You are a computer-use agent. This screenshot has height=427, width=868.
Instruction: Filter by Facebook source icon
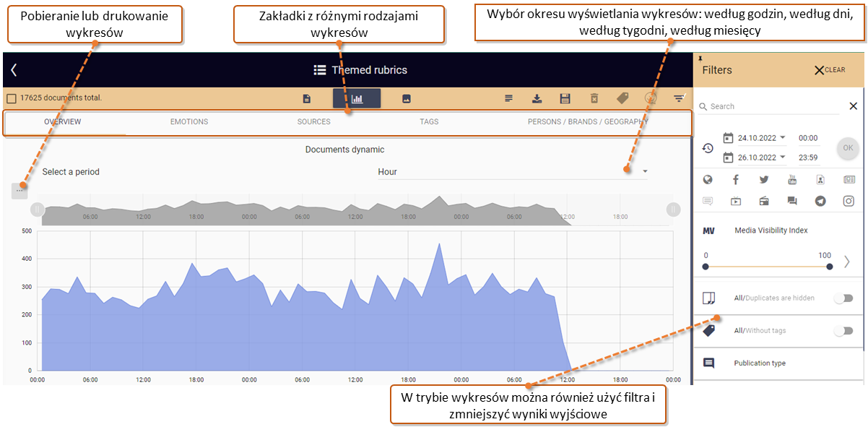click(736, 180)
